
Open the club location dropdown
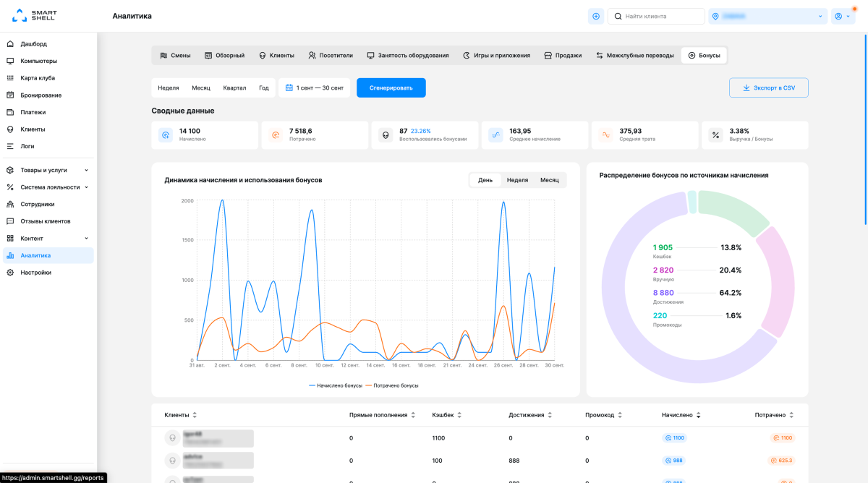coord(767,16)
